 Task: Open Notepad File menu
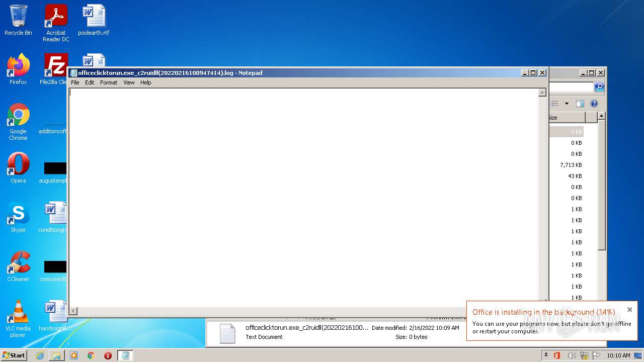[x=75, y=82]
